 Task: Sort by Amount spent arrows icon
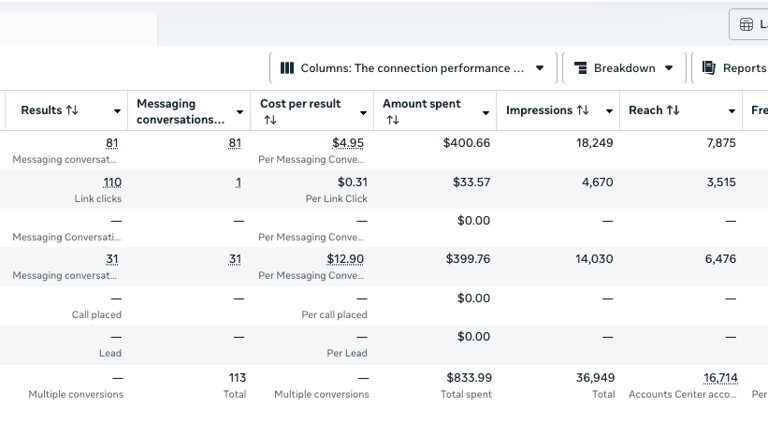click(x=392, y=120)
